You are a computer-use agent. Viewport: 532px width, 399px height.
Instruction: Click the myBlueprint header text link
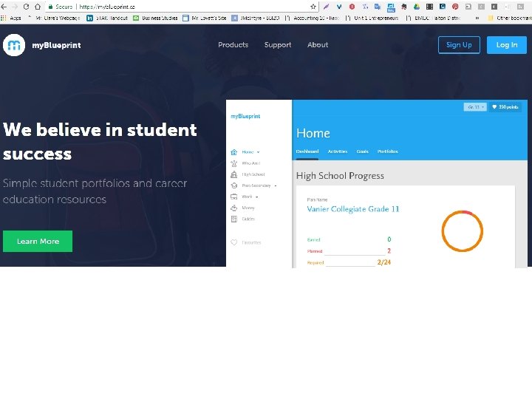56,45
